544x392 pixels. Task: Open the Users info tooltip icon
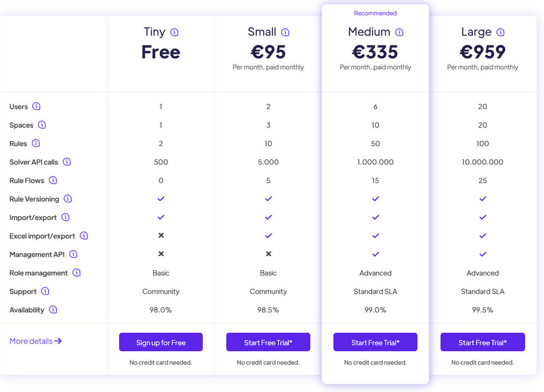click(x=36, y=107)
